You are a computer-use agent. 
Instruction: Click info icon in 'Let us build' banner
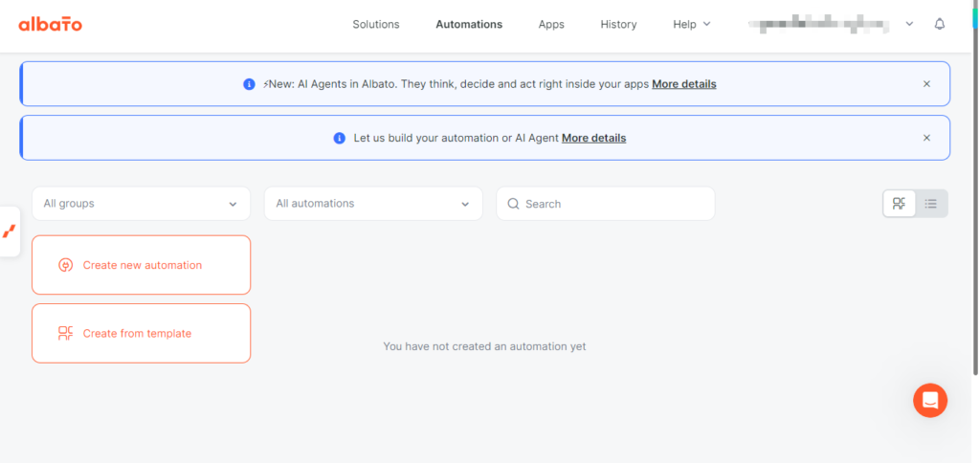(340, 138)
